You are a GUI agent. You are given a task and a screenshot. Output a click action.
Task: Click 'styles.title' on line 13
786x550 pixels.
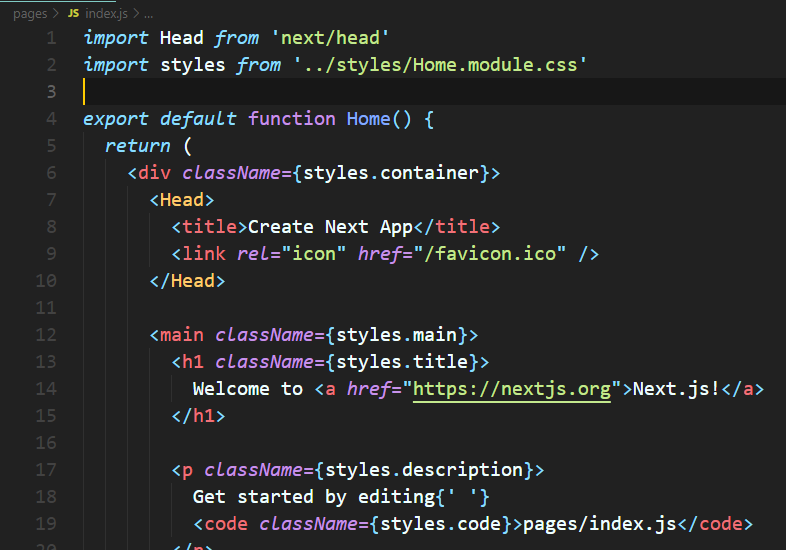click(x=402, y=361)
